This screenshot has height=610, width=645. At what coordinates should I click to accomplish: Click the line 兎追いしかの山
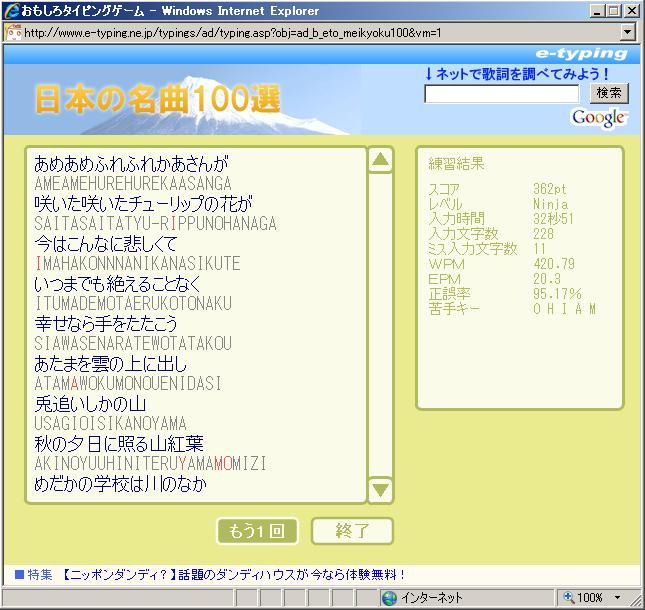90,404
